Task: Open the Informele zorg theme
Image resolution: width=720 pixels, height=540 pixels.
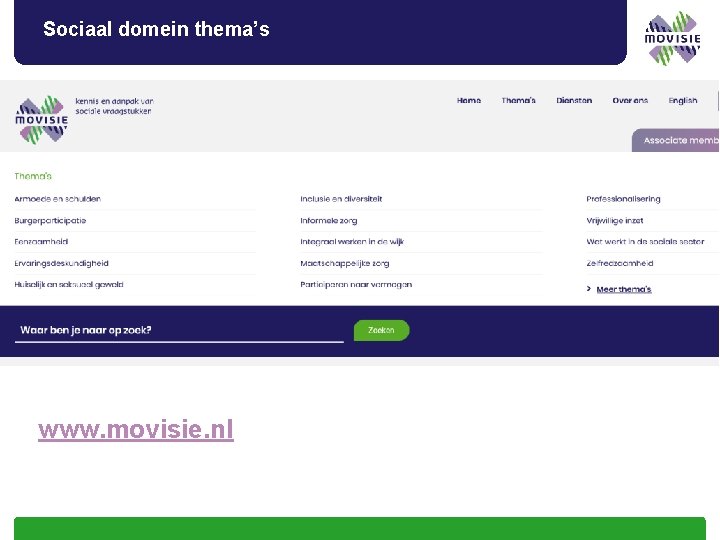Action: tap(329, 220)
